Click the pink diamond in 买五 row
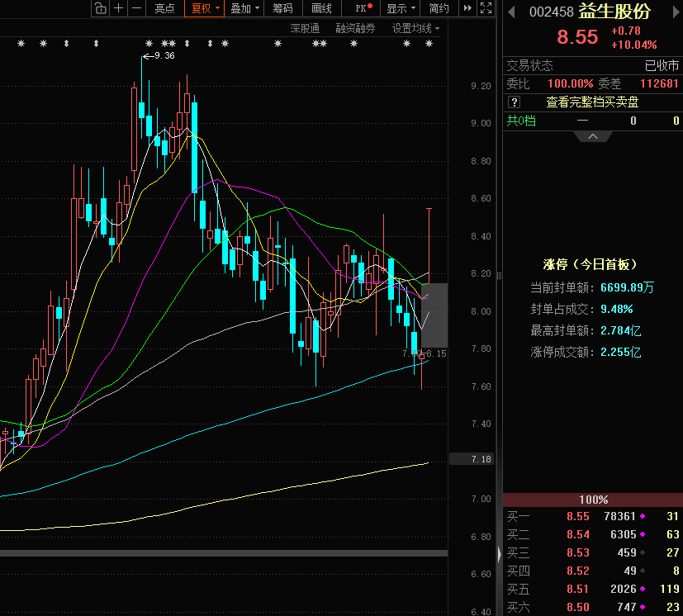683x616 pixels. (x=643, y=589)
